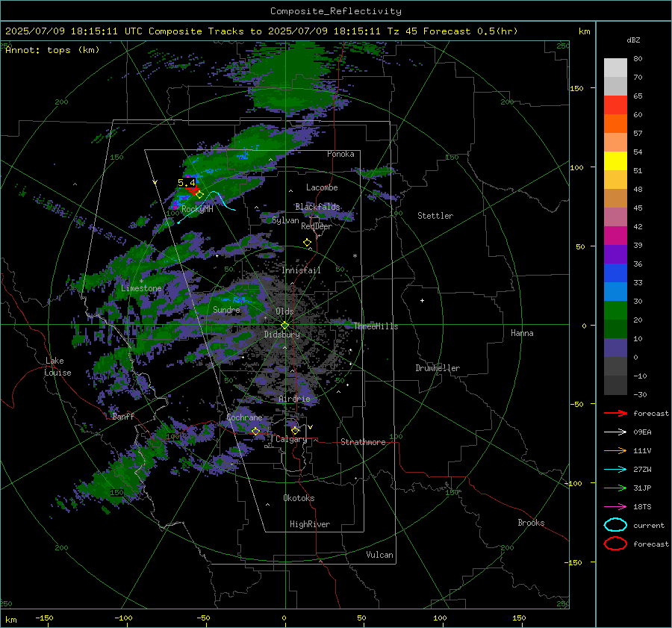
Task: Click the yellow diamond beside the 5.4 storm
Action: pyautogui.click(x=199, y=195)
